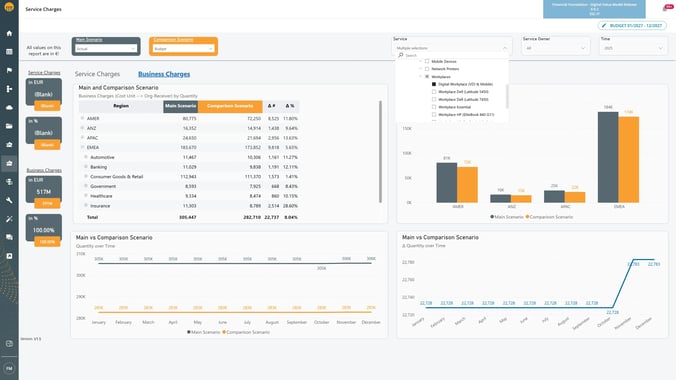Click the Service Charges in EUR card

[44, 91]
